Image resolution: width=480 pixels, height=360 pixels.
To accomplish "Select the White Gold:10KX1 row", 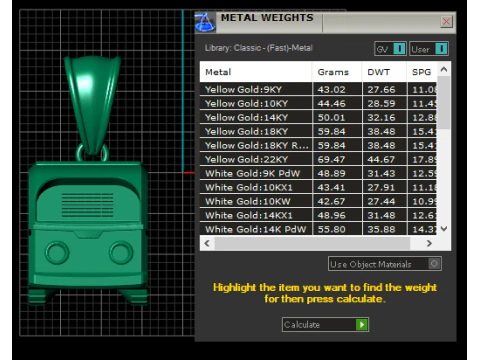I will tap(318, 187).
